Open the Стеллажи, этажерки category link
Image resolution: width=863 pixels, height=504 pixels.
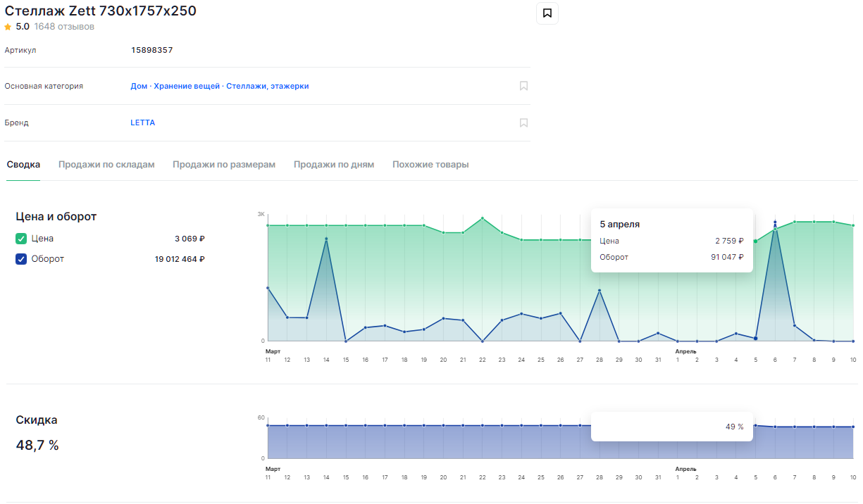click(x=268, y=86)
